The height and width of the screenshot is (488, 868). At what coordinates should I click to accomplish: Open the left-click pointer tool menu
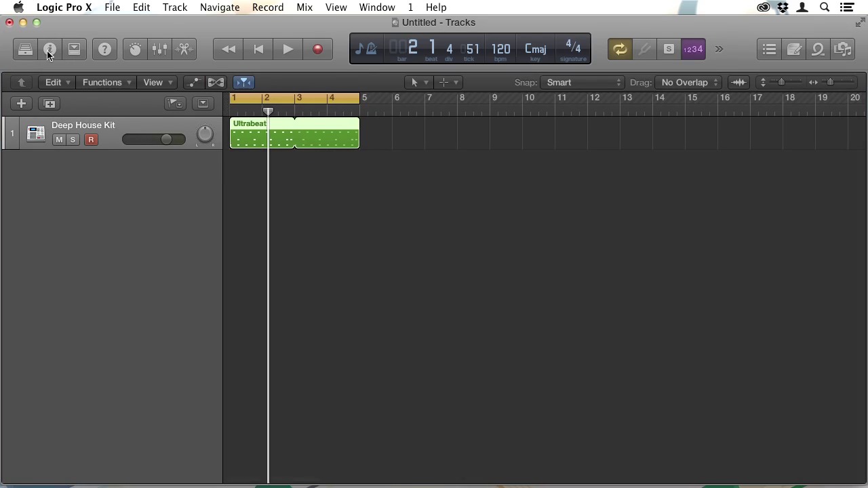[x=418, y=83]
